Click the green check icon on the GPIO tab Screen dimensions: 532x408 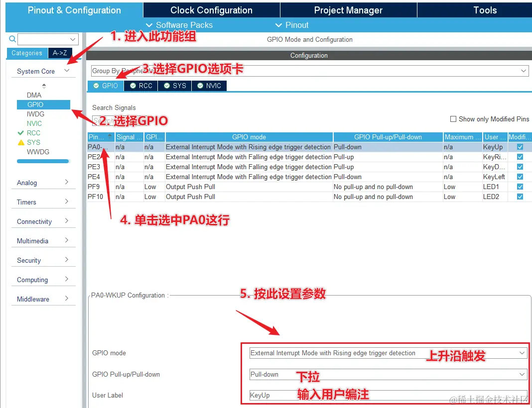pyautogui.click(x=96, y=86)
